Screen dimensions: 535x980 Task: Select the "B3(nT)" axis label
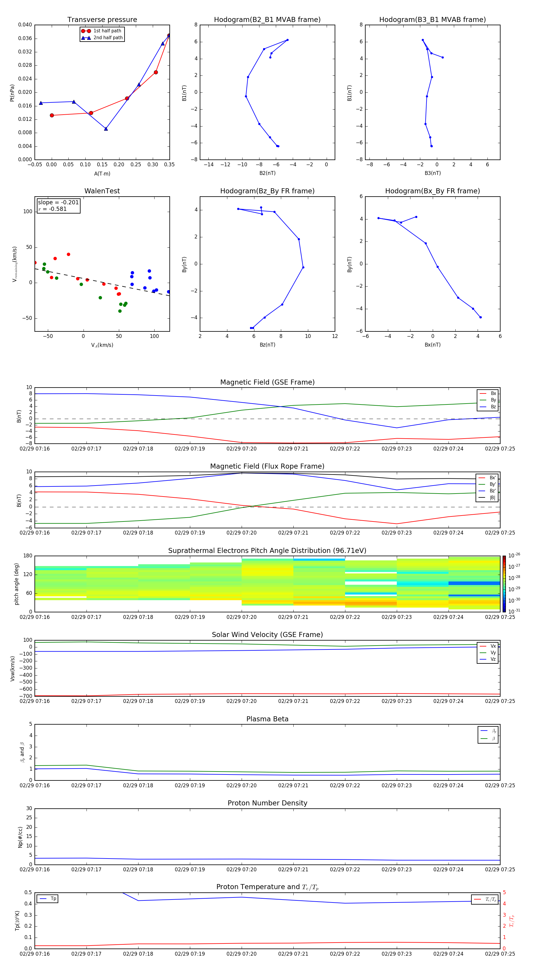point(432,173)
